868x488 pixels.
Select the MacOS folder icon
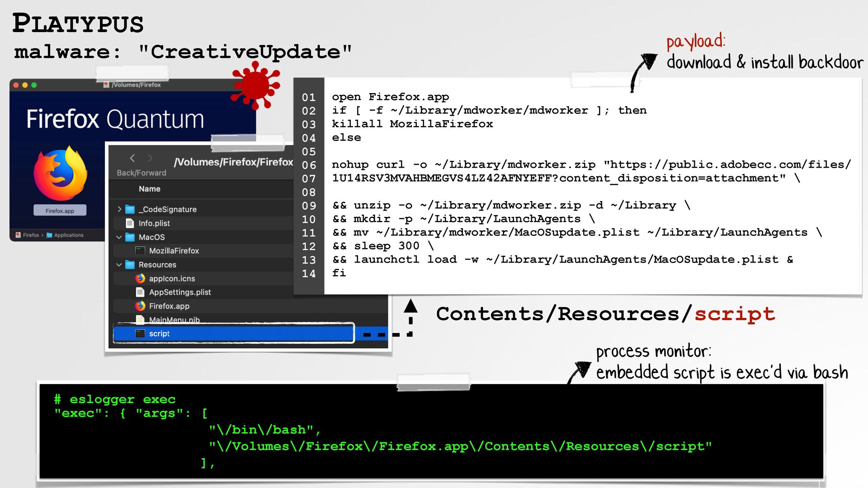pyautogui.click(x=130, y=237)
